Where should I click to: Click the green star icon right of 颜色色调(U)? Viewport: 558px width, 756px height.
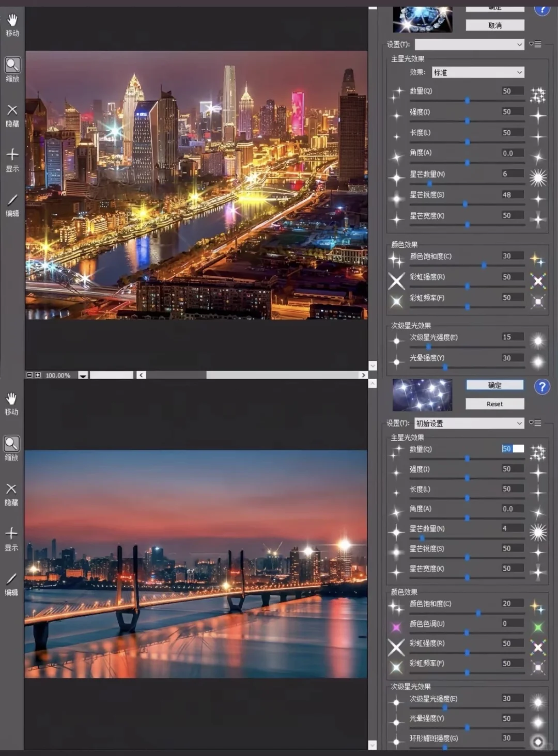tap(538, 627)
